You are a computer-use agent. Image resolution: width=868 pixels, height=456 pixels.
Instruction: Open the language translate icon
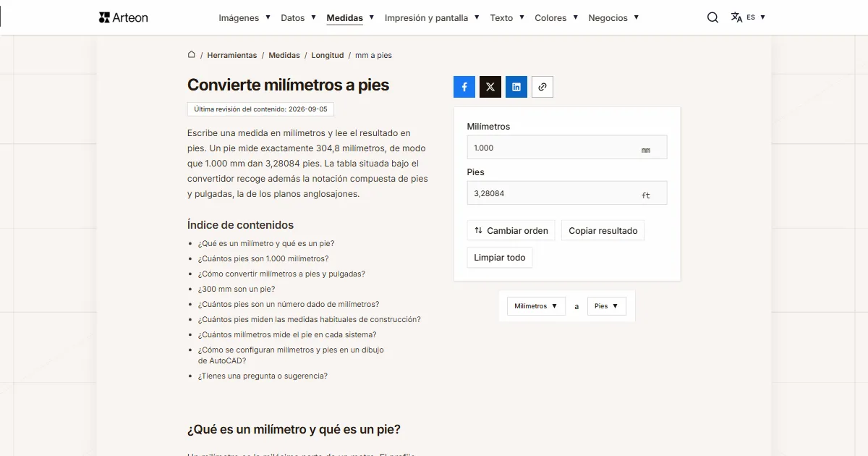pyautogui.click(x=736, y=17)
